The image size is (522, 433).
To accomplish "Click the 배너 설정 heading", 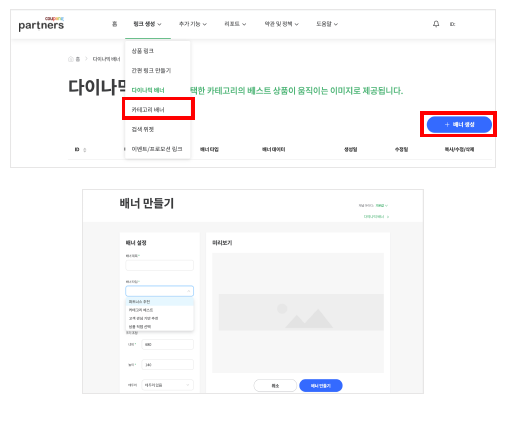I will pos(136,243).
